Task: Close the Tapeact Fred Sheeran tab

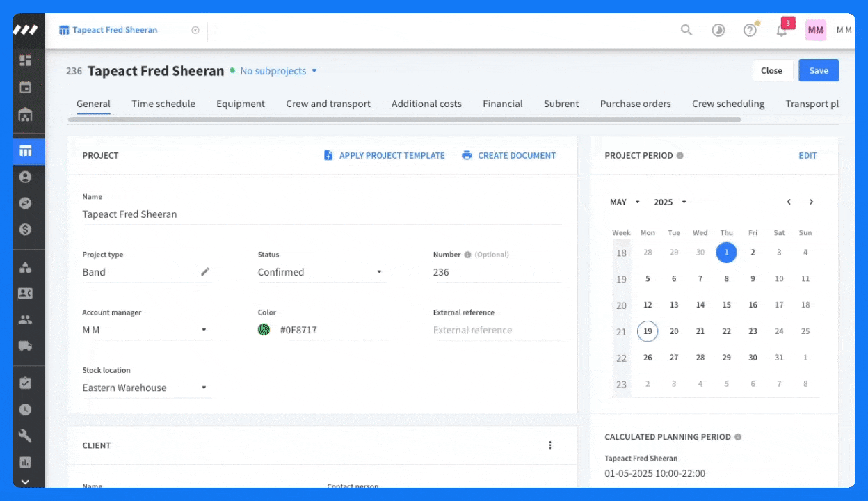Action: click(195, 30)
